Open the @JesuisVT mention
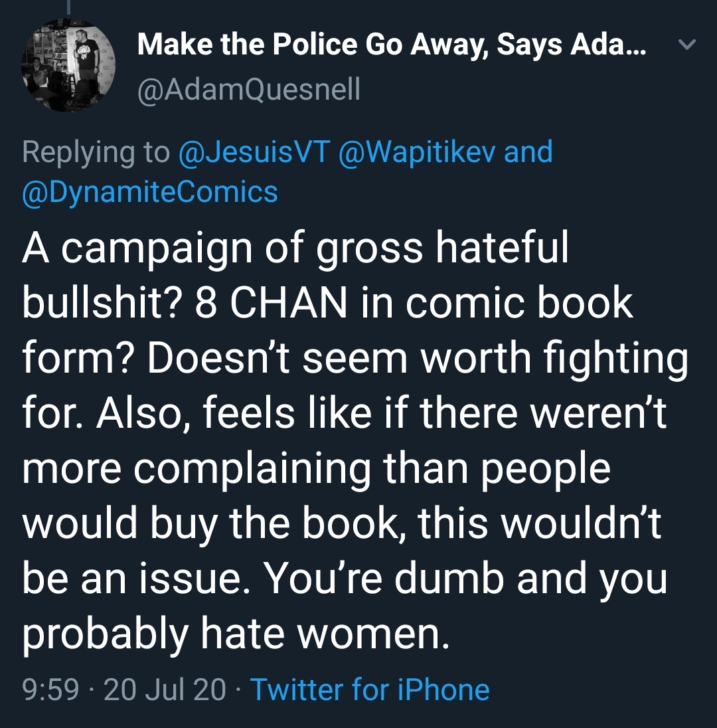 click(255, 152)
